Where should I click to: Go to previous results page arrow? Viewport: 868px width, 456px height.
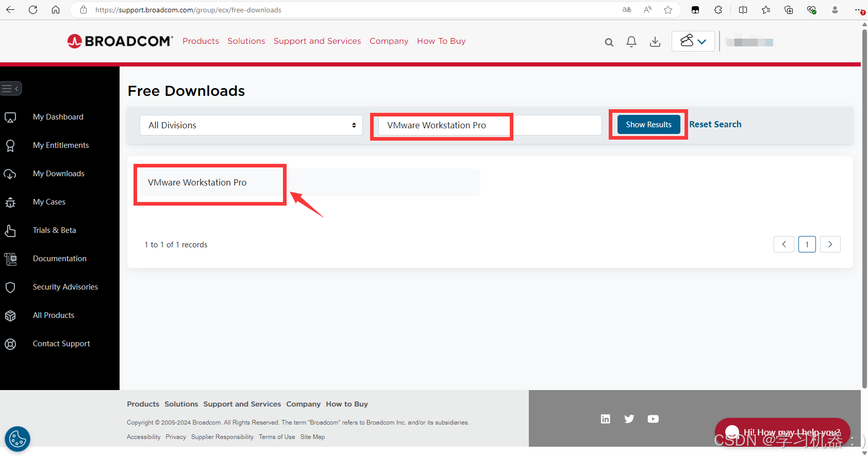pos(784,244)
